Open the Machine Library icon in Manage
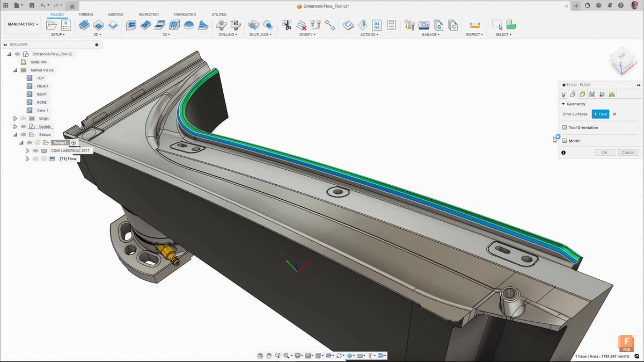 coord(424,25)
